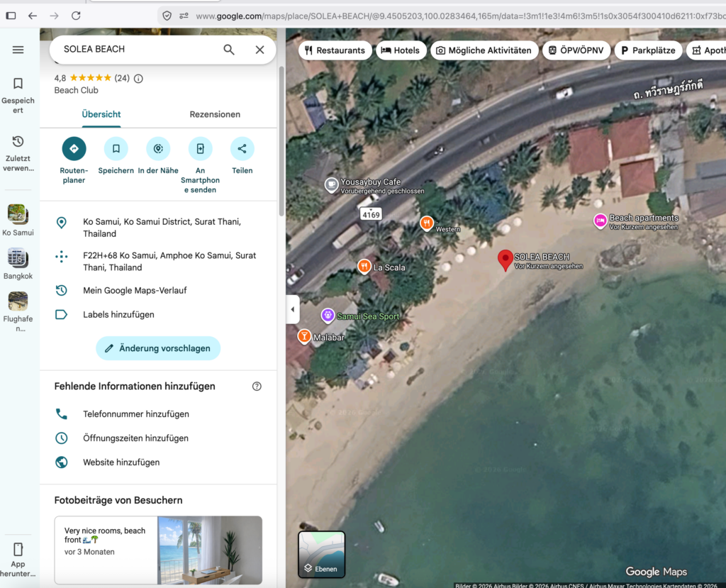Open the Zuletzt verwendet history icon

pyautogui.click(x=18, y=141)
